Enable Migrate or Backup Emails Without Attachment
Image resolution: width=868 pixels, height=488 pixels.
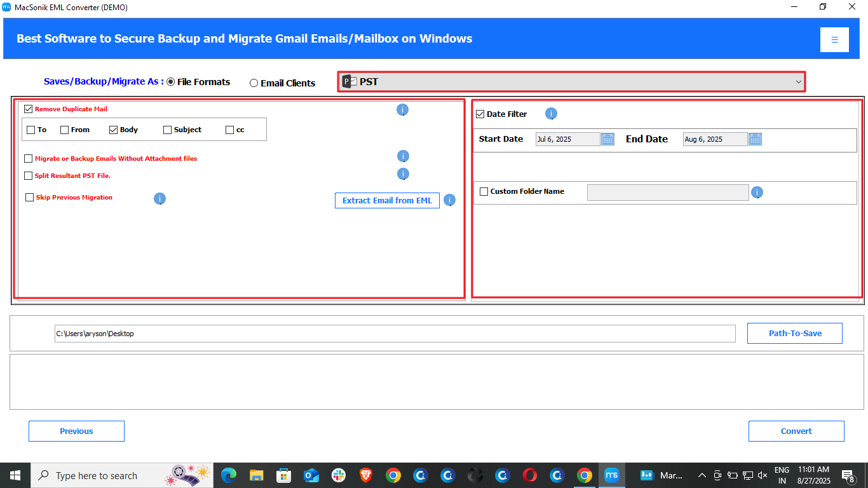[x=29, y=159]
